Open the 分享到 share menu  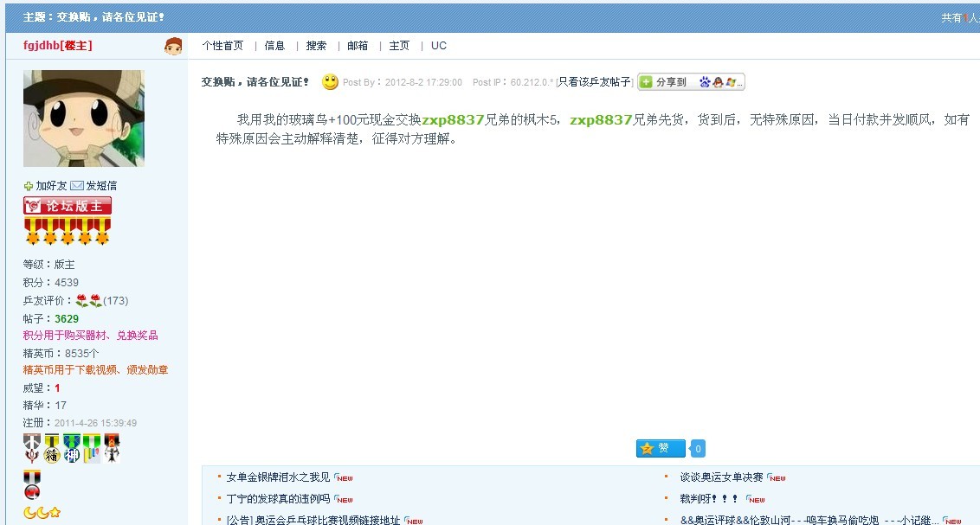click(665, 82)
